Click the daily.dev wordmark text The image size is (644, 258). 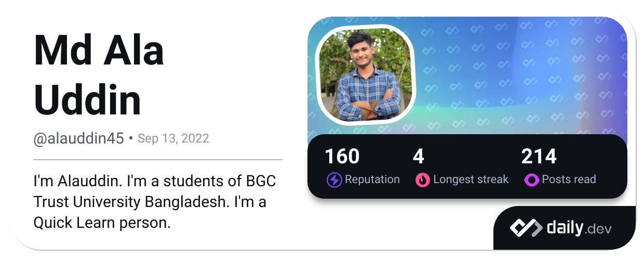[579, 228]
